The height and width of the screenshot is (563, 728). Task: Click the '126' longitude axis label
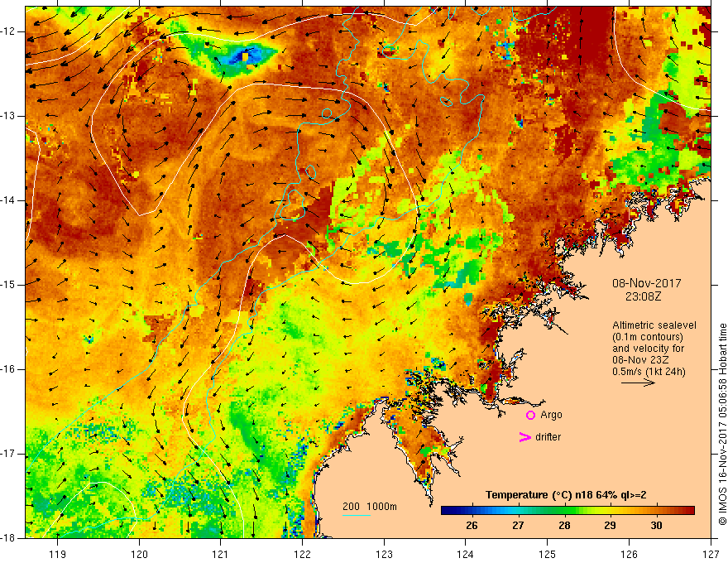(629, 554)
